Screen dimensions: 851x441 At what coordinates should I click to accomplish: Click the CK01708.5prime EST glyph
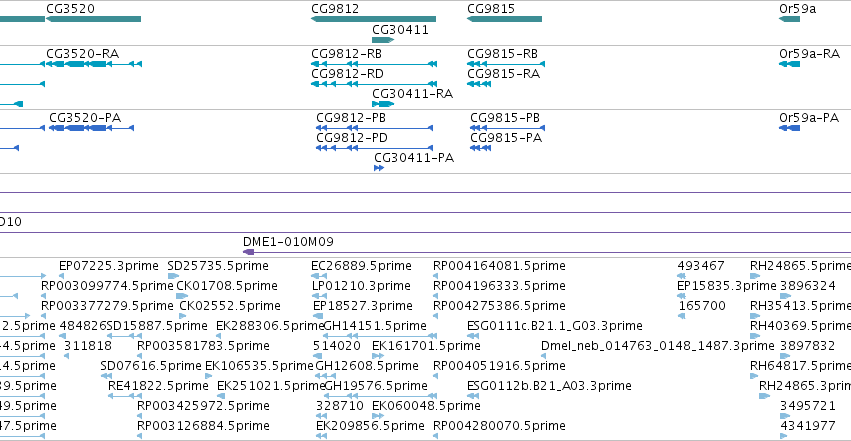click(x=182, y=296)
